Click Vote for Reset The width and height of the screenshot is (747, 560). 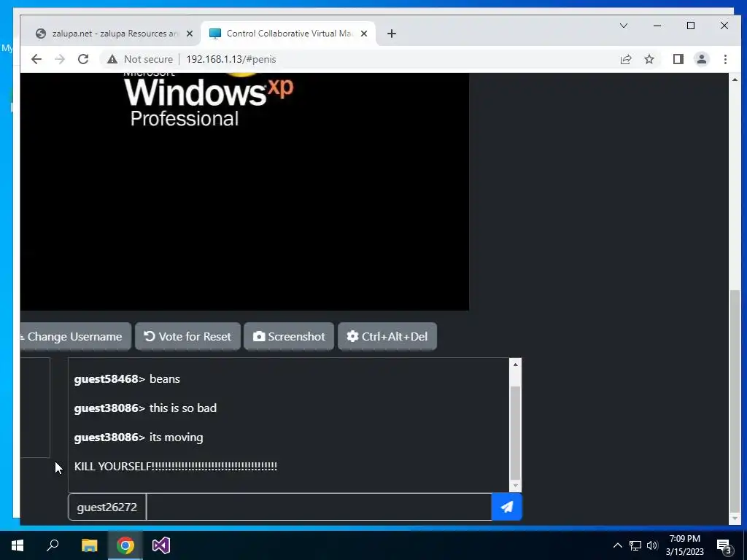pyautogui.click(x=187, y=336)
